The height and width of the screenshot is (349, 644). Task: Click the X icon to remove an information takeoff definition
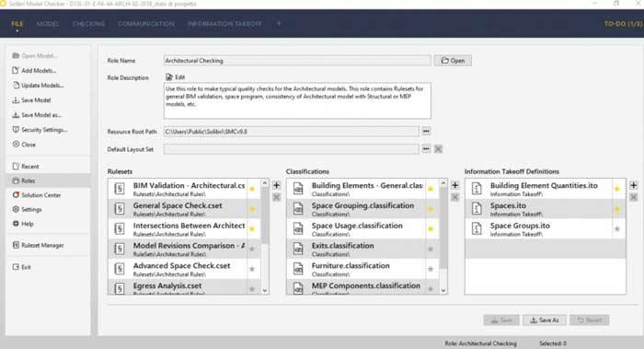pos(633,197)
